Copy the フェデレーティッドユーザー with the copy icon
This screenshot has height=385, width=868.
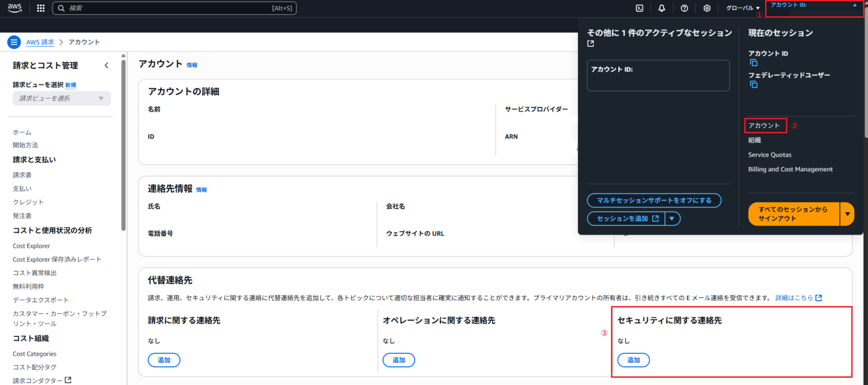pyautogui.click(x=754, y=84)
